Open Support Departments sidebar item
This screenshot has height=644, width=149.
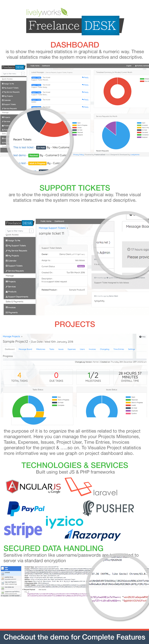(18, 297)
